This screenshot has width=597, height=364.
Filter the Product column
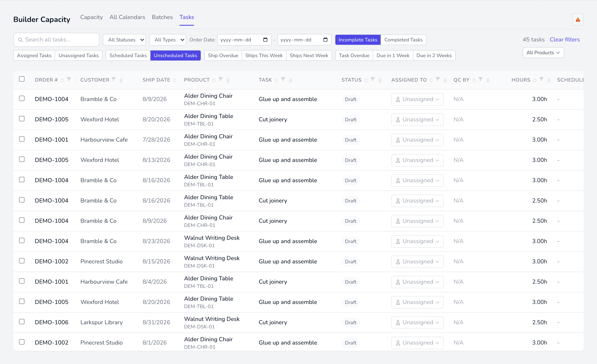[221, 79]
